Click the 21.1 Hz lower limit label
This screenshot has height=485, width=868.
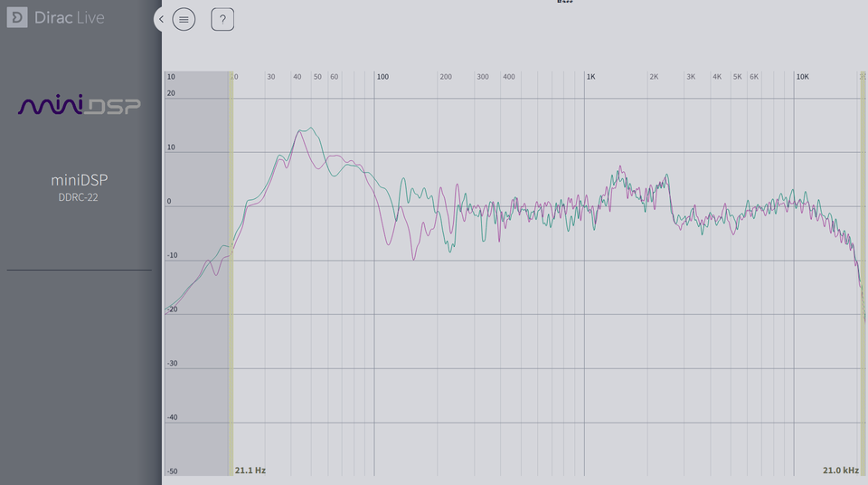click(250, 470)
